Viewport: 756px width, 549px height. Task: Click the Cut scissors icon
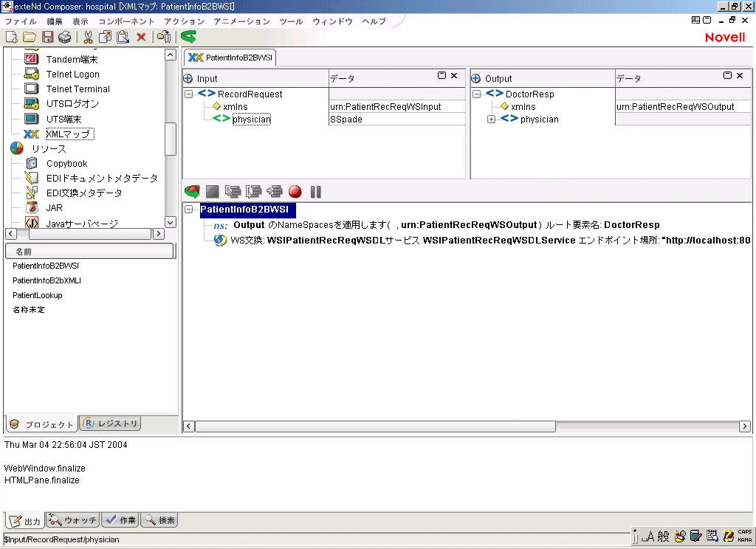pos(88,37)
